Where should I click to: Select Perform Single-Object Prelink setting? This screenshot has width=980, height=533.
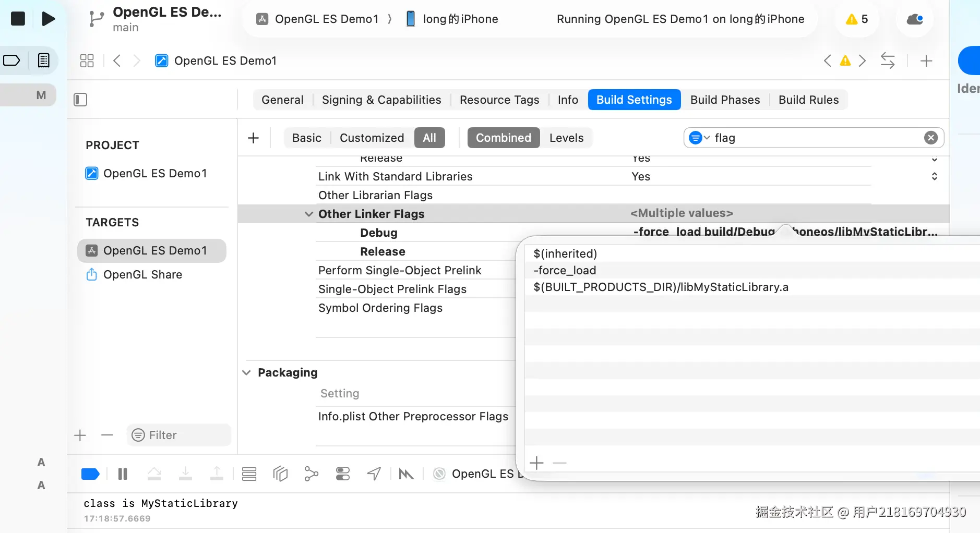click(400, 270)
